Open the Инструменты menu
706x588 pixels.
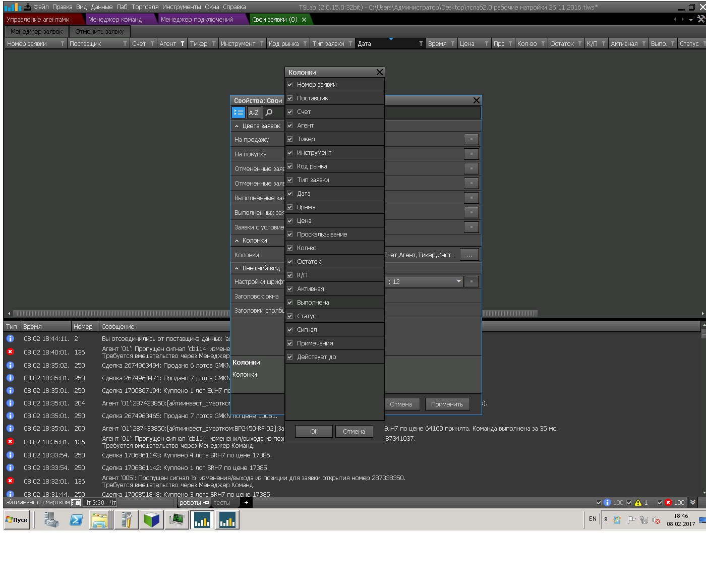[x=182, y=7]
